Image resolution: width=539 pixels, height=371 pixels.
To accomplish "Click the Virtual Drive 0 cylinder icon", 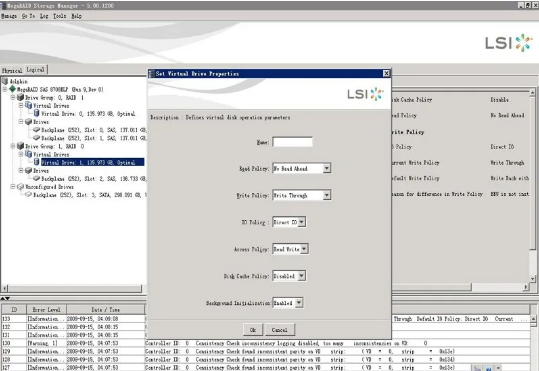I will click(x=37, y=113).
